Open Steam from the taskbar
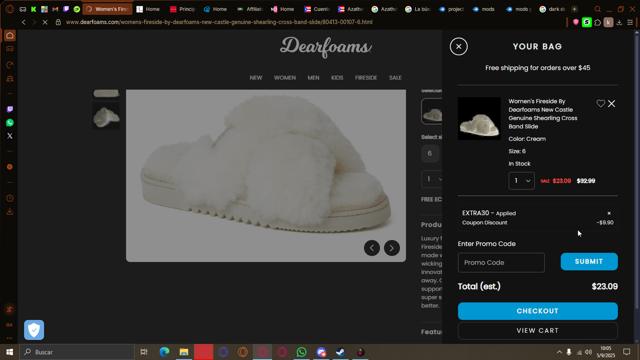The width and height of the screenshot is (640, 360). pyautogui.click(x=341, y=352)
